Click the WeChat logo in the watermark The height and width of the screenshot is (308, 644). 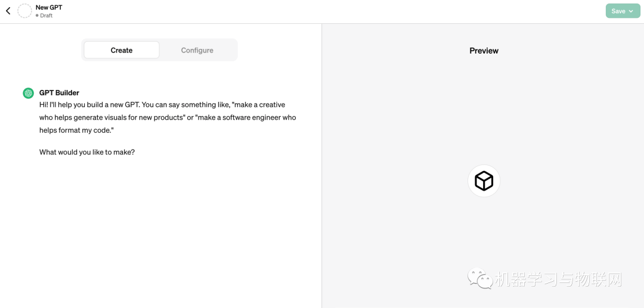tap(480, 278)
